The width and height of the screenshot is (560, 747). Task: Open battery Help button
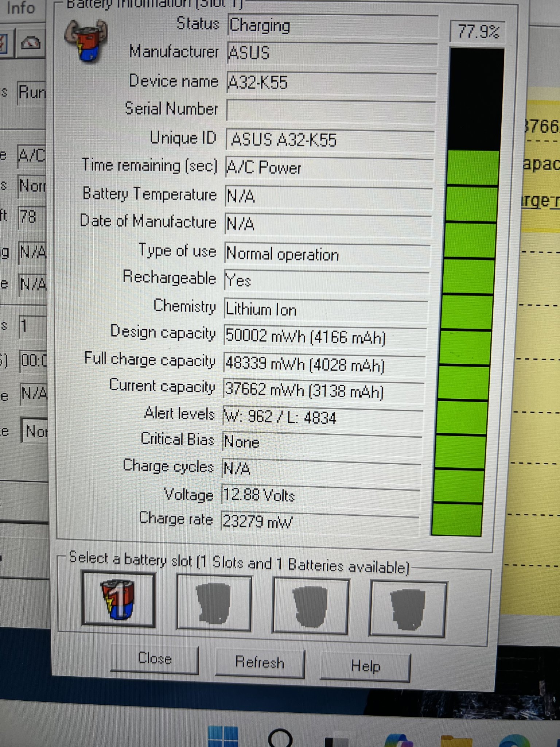coord(365,666)
